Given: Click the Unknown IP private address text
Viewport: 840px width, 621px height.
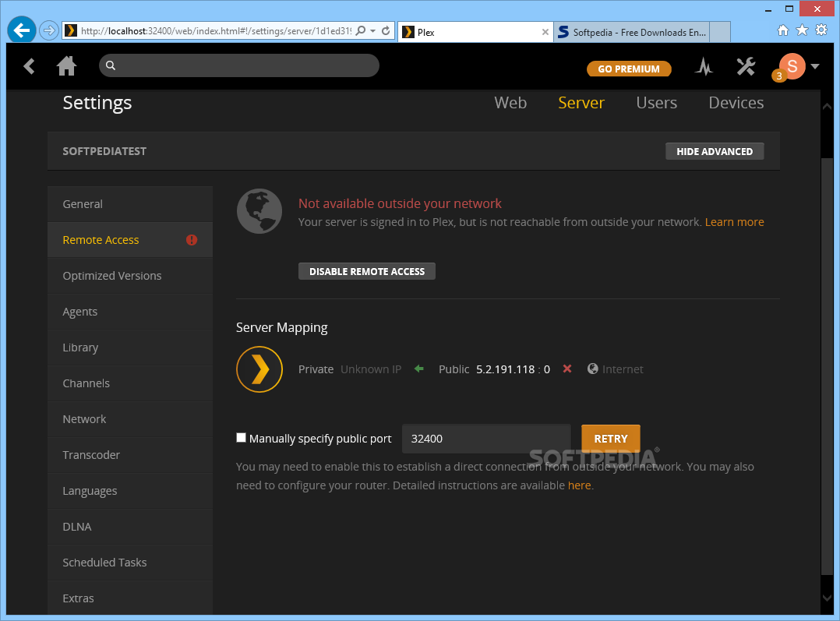Looking at the screenshot, I should 371,369.
